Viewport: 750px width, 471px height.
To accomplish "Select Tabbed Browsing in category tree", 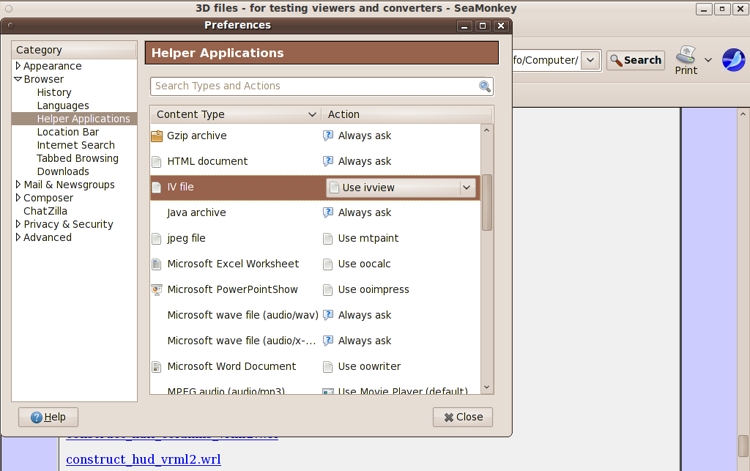I will [77, 158].
